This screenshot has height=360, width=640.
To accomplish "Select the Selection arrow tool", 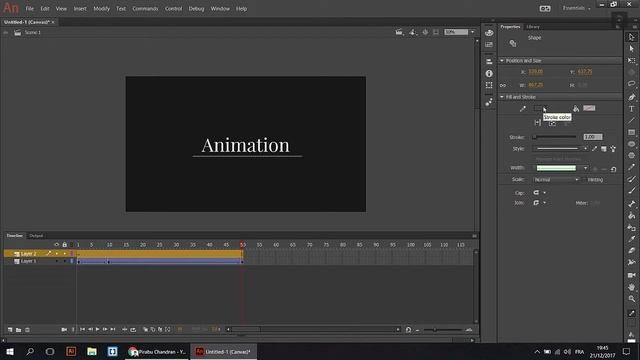I will [x=631, y=37].
